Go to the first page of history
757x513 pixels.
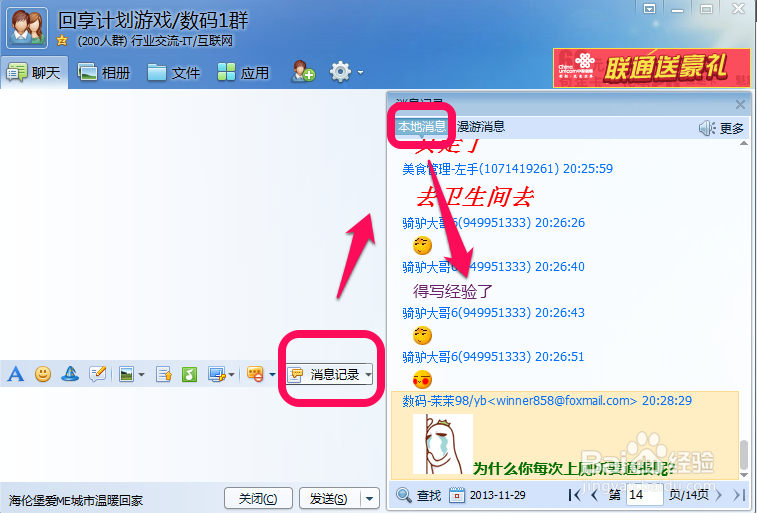point(575,495)
